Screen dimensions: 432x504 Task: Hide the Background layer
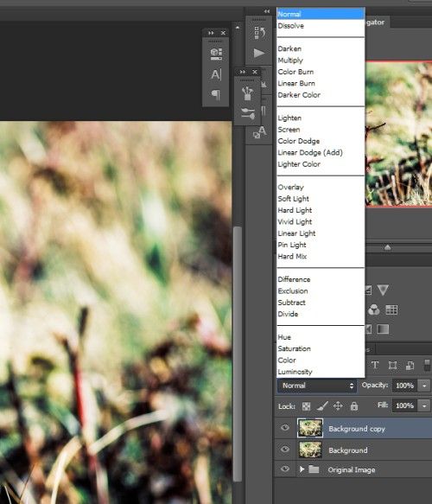pyautogui.click(x=285, y=450)
